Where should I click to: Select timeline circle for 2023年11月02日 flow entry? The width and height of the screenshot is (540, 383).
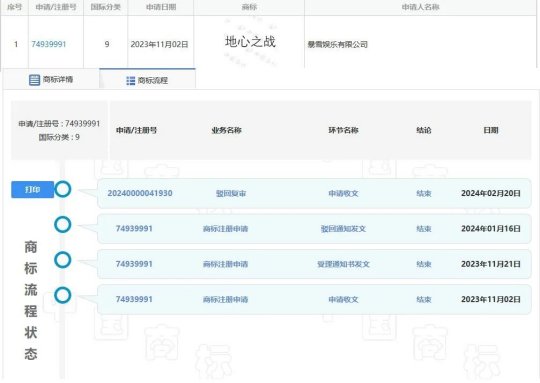coord(63,296)
